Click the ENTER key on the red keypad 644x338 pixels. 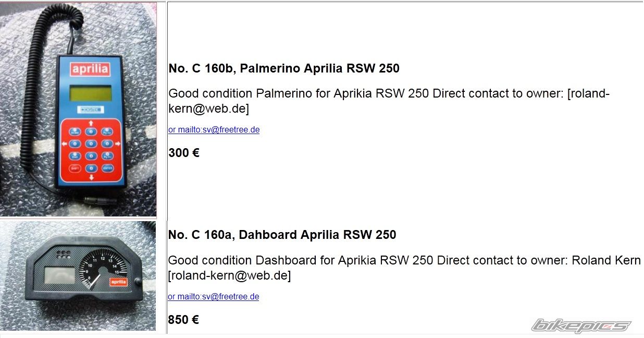coord(107,168)
